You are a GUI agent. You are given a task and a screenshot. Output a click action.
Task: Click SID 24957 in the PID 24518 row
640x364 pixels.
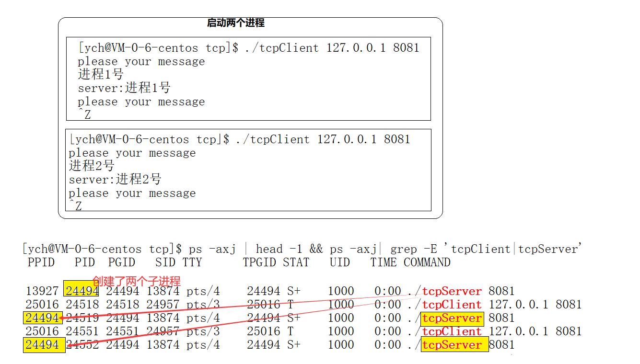163,305
